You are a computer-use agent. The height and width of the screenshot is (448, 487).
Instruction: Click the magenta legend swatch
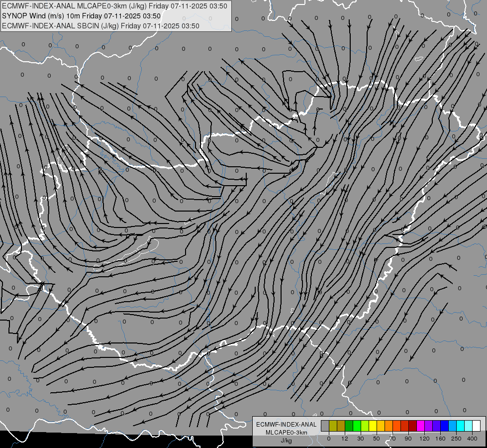coord(421,426)
